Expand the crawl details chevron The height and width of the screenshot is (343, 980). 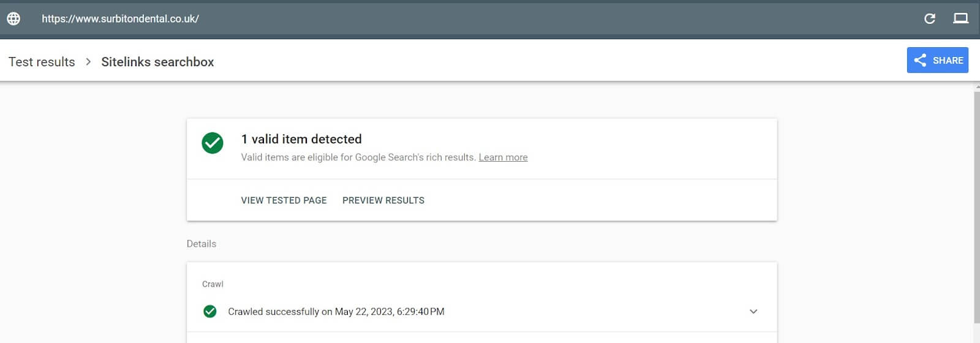[x=753, y=311]
